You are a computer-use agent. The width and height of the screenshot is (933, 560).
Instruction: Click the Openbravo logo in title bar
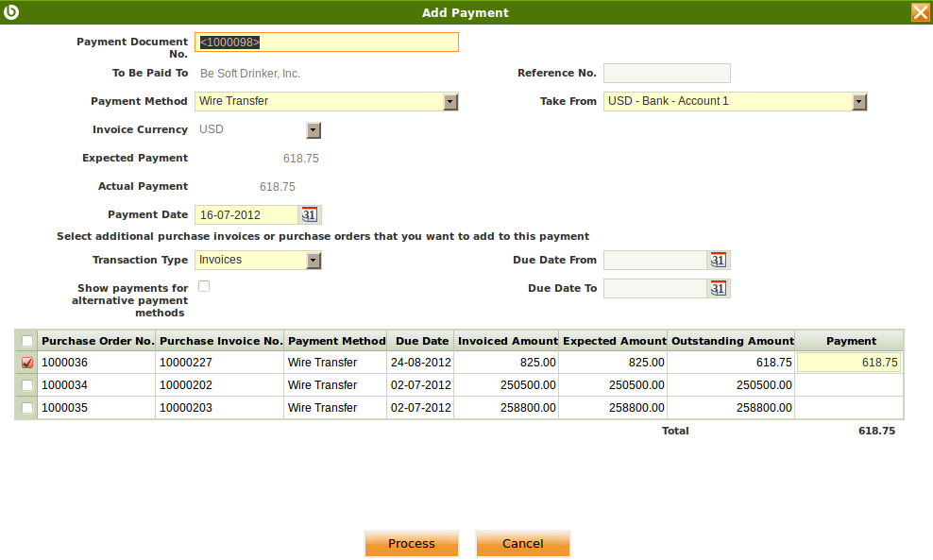click(11, 12)
